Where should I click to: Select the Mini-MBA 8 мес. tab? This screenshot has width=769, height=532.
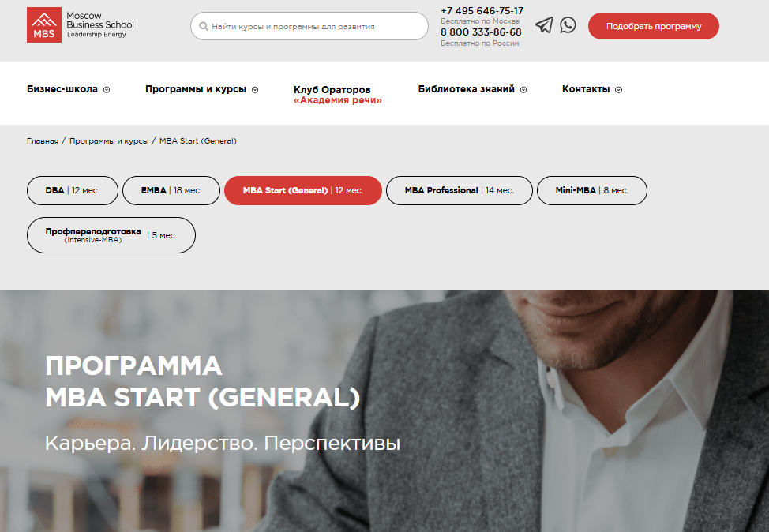(x=592, y=190)
